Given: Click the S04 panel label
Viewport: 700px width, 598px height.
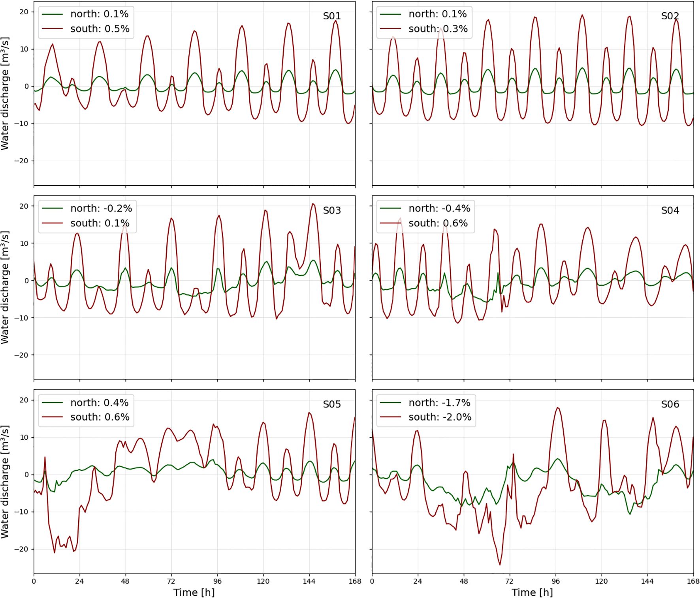Looking at the screenshot, I should 670,210.
